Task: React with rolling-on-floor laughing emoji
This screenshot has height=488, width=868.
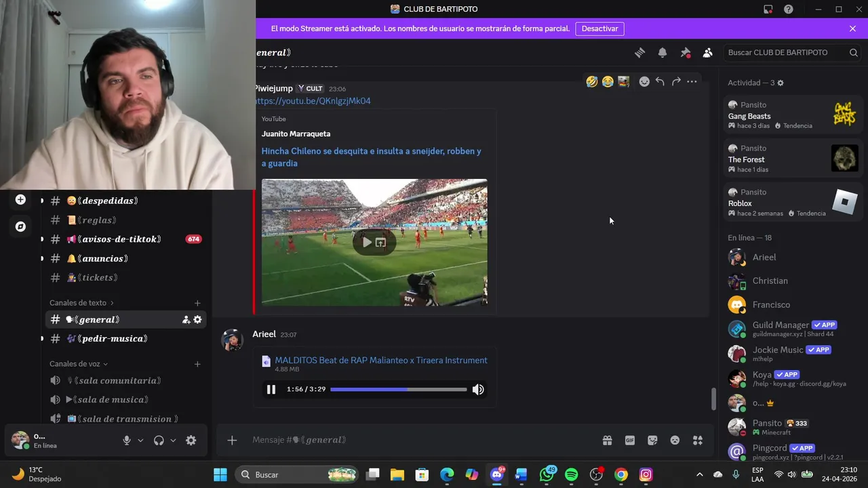Action: pos(592,81)
